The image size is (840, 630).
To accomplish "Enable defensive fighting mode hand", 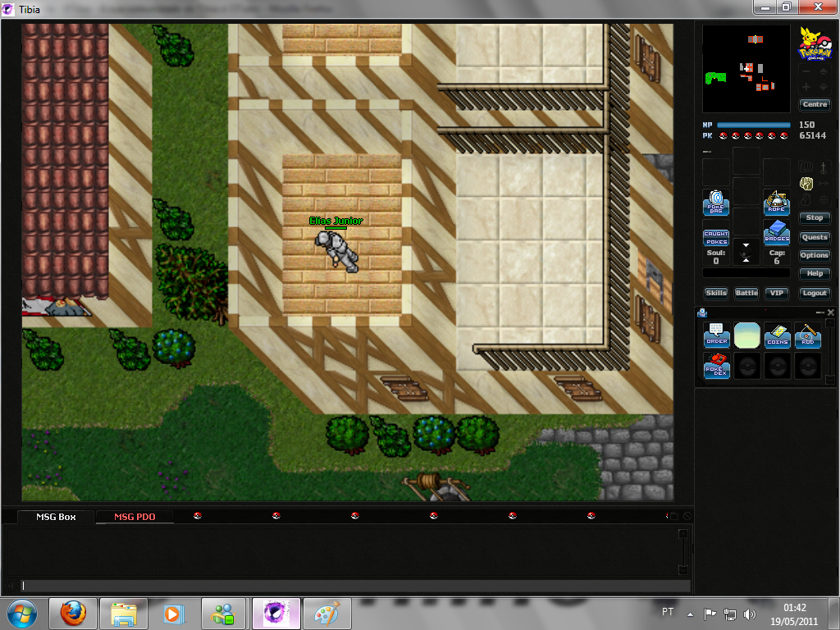I will pyautogui.click(x=806, y=200).
